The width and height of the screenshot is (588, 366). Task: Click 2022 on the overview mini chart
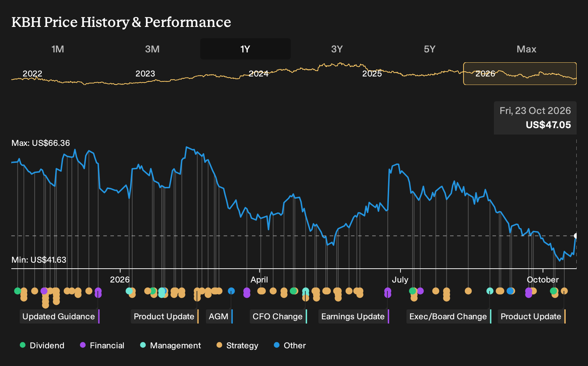[x=32, y=74]
